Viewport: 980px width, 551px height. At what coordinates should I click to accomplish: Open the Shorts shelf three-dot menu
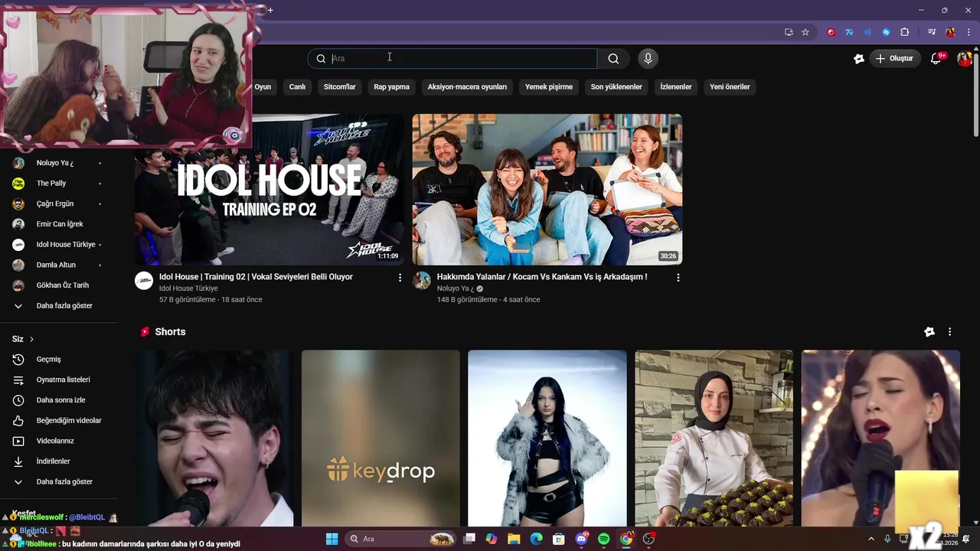click(949, 332)
